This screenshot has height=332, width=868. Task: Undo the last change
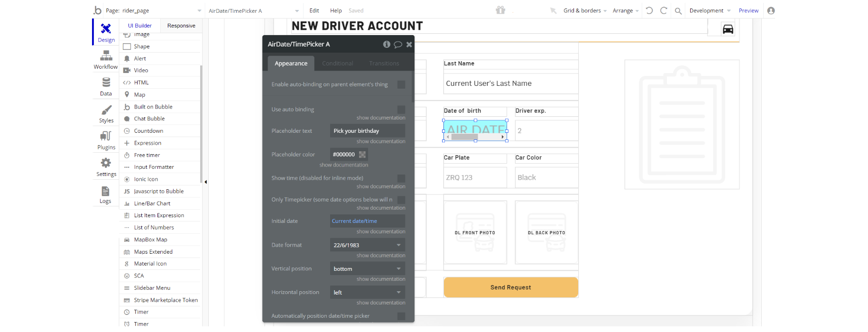649,10
